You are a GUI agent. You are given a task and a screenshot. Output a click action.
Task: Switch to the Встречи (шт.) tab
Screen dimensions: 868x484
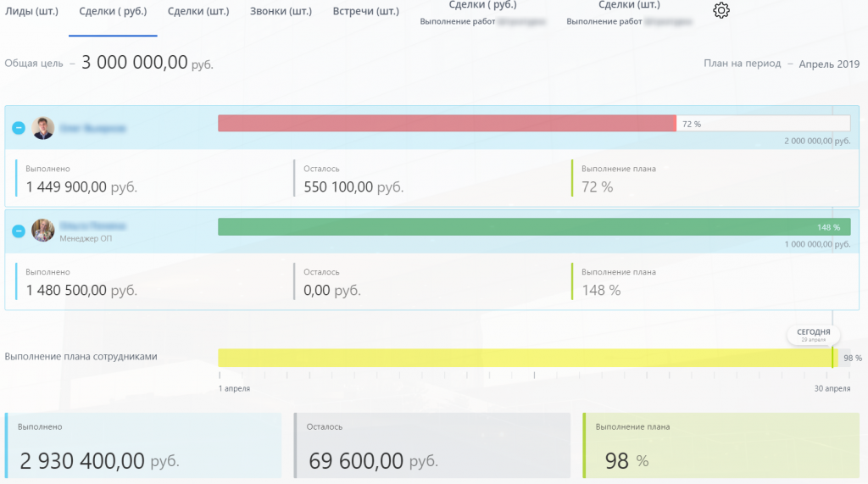(366, 11)
